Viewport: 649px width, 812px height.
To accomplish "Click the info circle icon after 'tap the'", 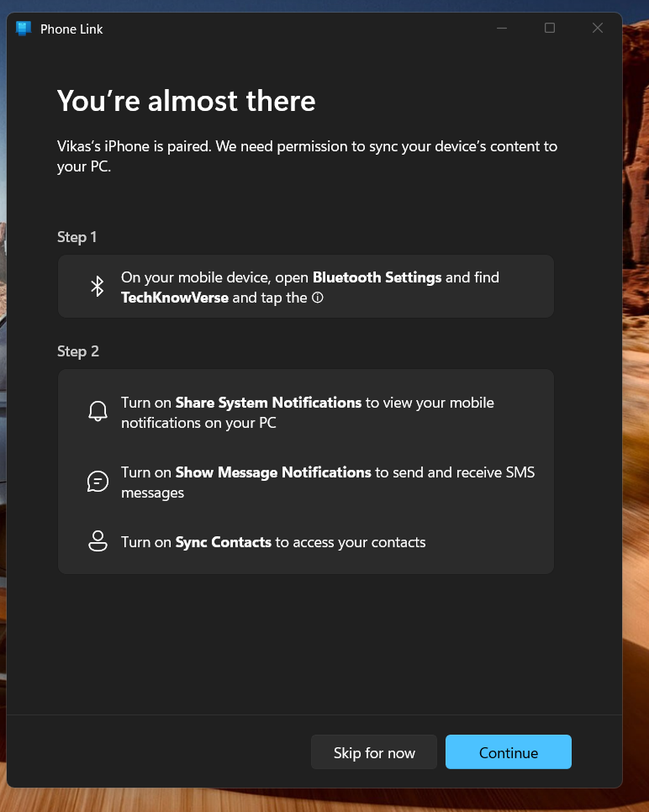I will point(317,298).
